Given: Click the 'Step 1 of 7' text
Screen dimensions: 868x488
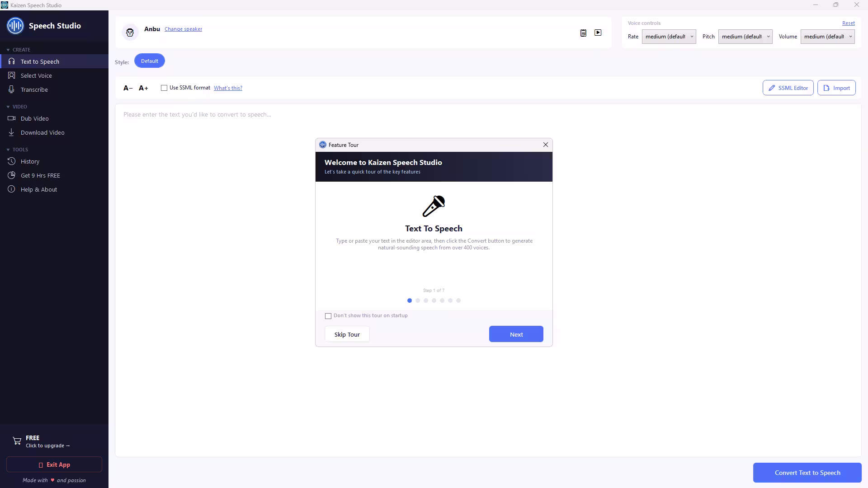Looking at the screenshot, I should pos(434,291).
